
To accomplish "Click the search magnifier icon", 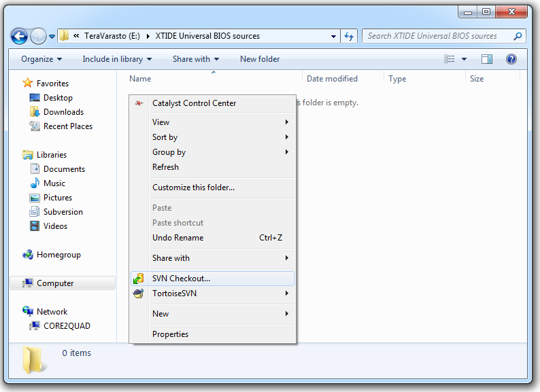I will [x=518, y=36].
